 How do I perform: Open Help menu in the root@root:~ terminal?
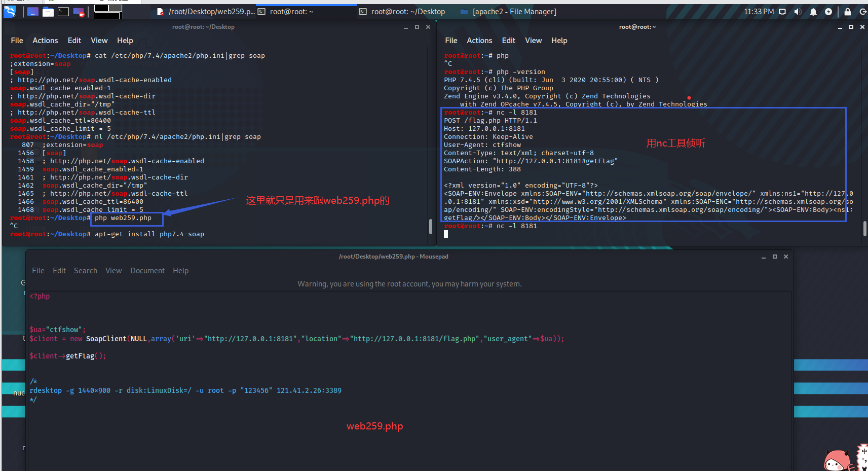tap(559, 41)
